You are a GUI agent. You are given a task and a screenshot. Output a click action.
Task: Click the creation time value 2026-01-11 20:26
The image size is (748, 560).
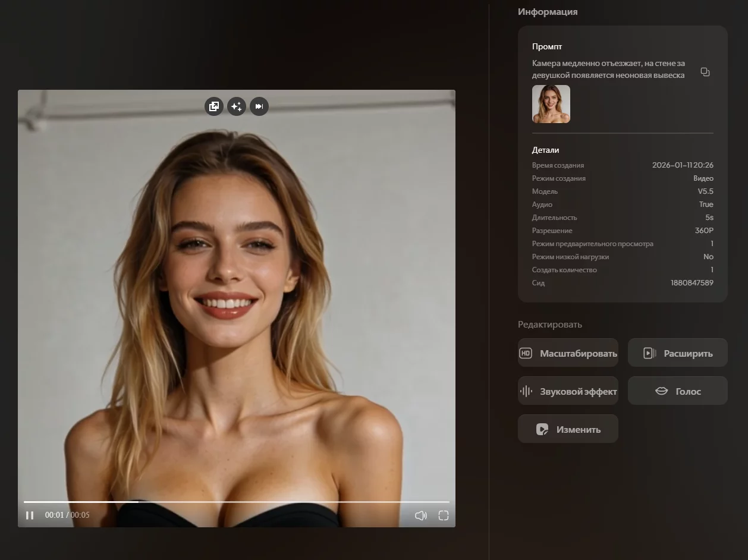coord(683,165)
